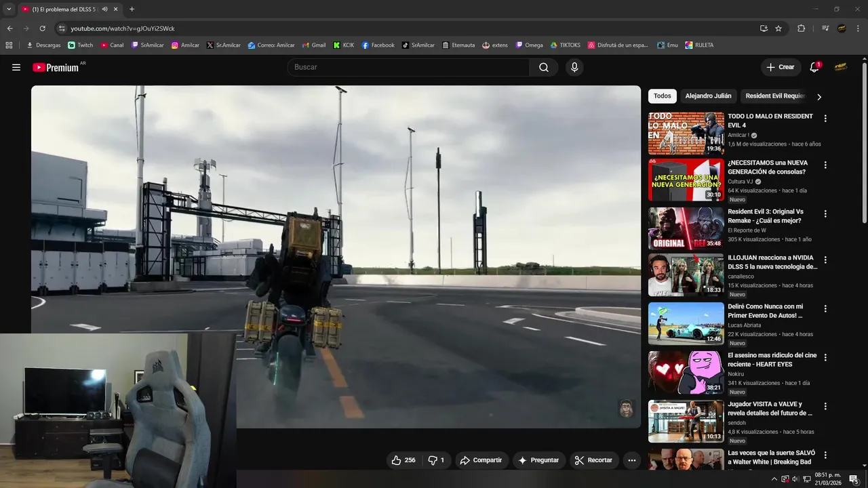Click install app icon in address bar
This screenshot has height=488, width=868.
coord(764,28)
